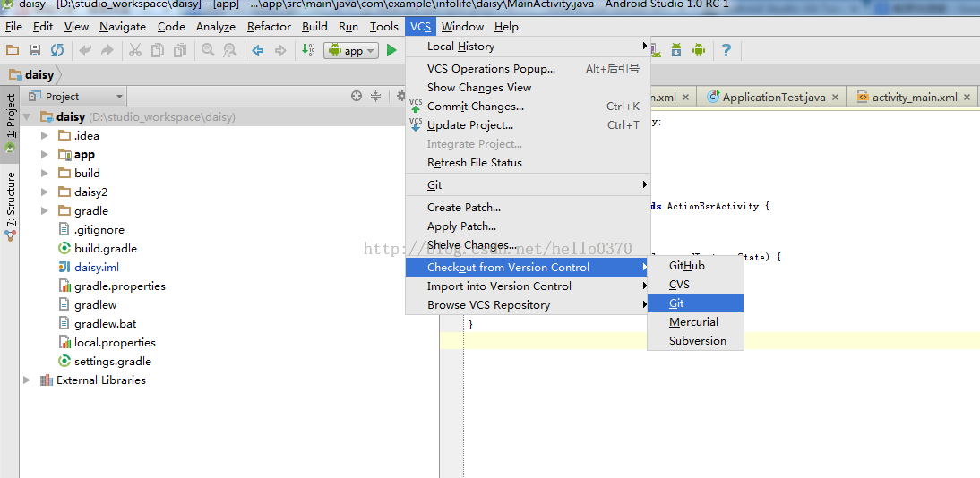980x478 pixels.
Task: Open the Local History submenu
Action: coord(529,47)
